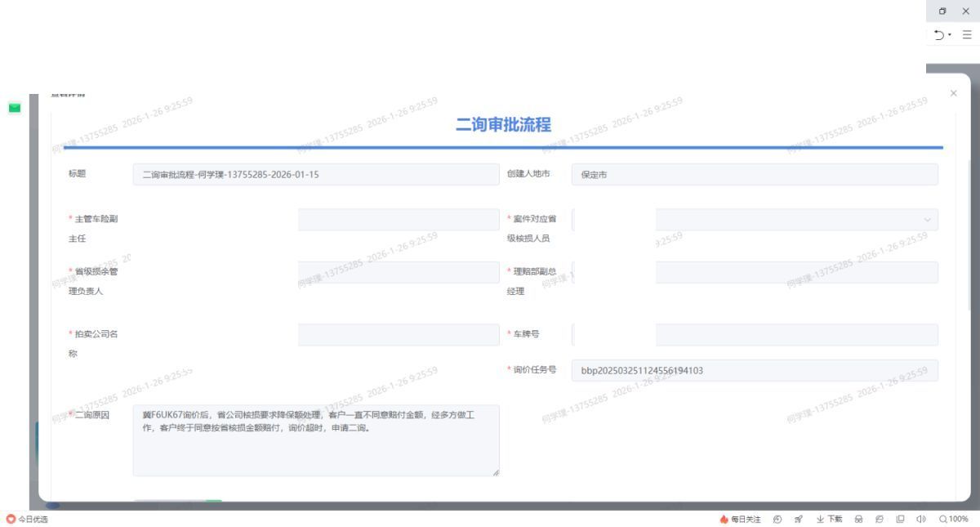Open the dropdown arrow next to the undo icon
The height and width of the screenshot is (527, 980).
point(951,36)
